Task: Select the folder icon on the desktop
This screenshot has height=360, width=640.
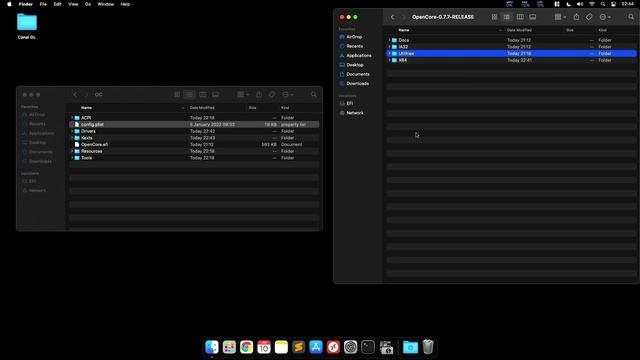Action: click(x=27, y=22)
